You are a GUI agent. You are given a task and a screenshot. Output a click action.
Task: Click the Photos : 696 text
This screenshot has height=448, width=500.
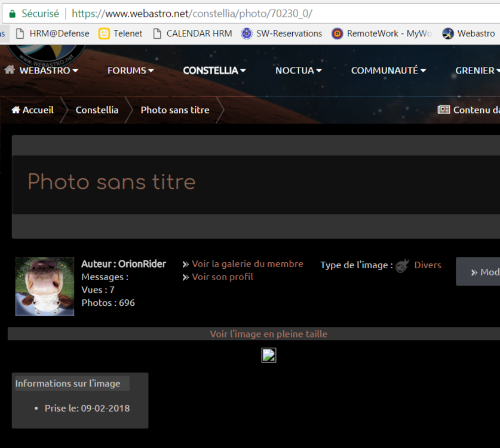tap(108, 303)
